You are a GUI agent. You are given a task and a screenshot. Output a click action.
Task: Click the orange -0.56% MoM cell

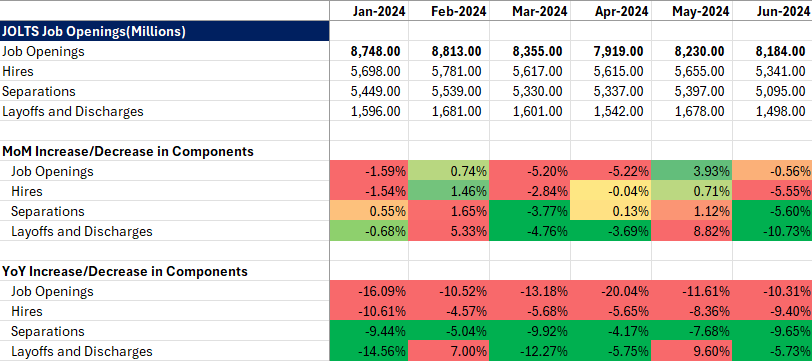pos(772,171)
